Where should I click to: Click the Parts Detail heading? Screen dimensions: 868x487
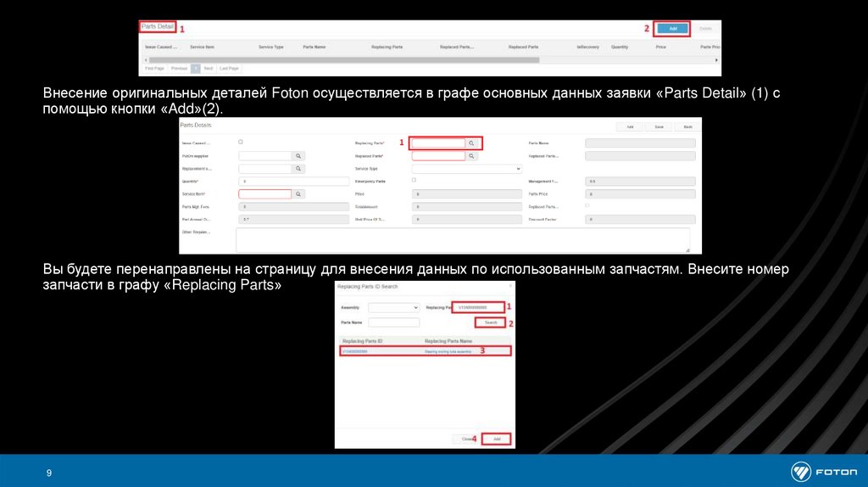[158, 26]
